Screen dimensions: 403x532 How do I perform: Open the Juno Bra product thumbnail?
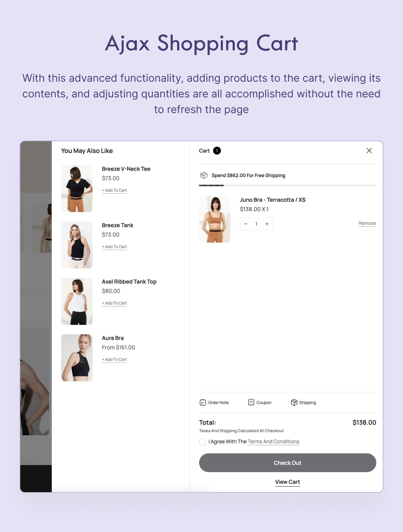click(x=215, y=219)
